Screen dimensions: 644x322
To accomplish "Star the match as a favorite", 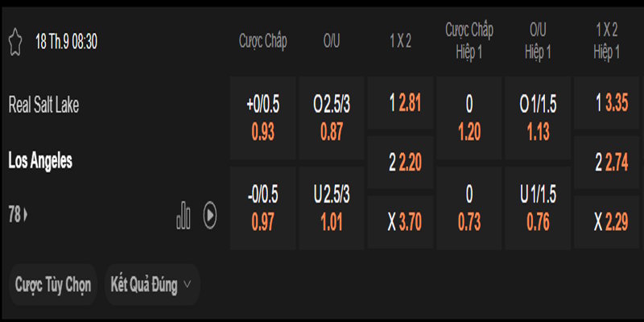I will tap(14, 42).
